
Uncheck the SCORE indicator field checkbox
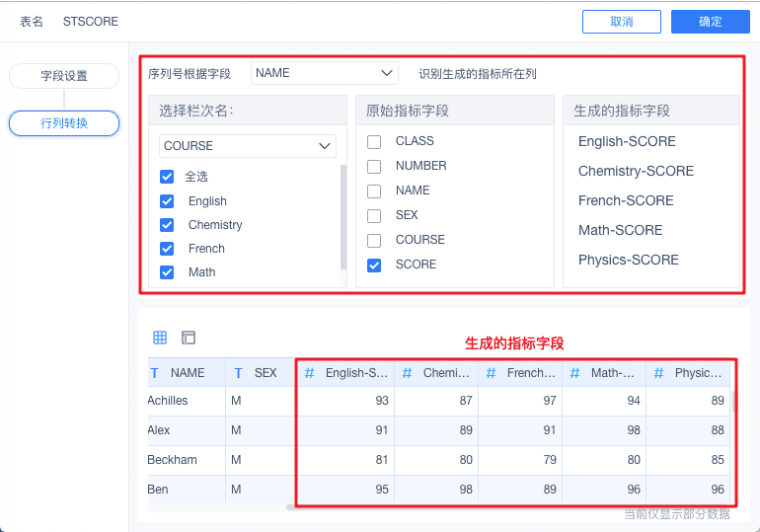pos(374,265)
